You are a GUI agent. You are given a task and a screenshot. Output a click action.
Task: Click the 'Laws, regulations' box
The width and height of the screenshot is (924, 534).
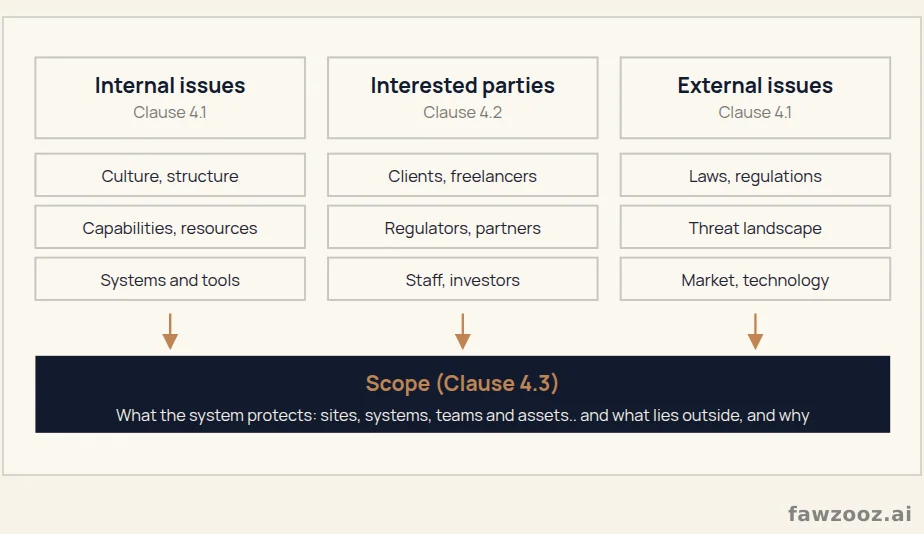[x=755, y=175]
